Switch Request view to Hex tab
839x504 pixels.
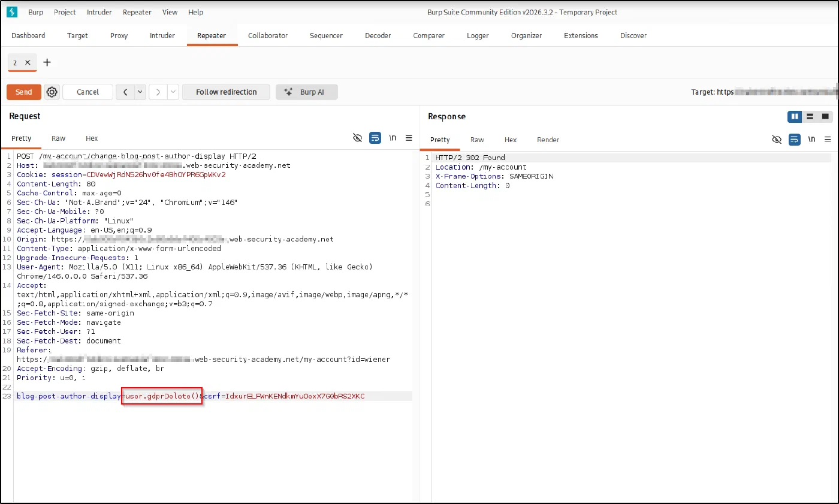point(92,138)
